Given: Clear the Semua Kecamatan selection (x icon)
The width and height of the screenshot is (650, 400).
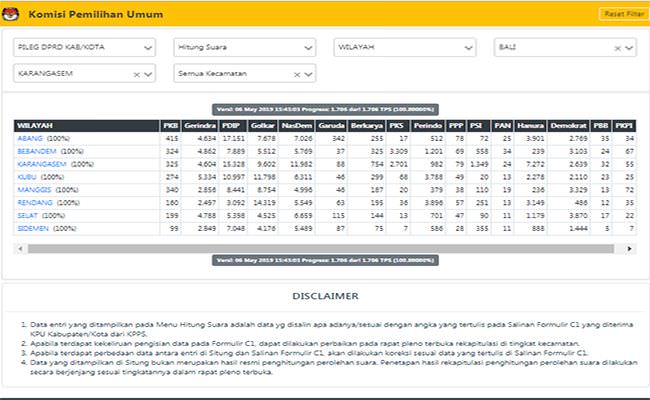Looking at the screenshot, I should coord(297,75).
